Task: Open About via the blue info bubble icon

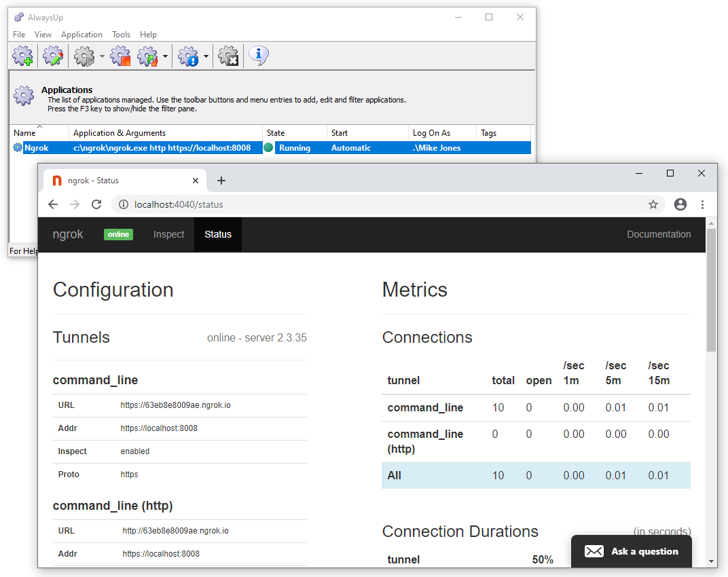Action: 259,56
